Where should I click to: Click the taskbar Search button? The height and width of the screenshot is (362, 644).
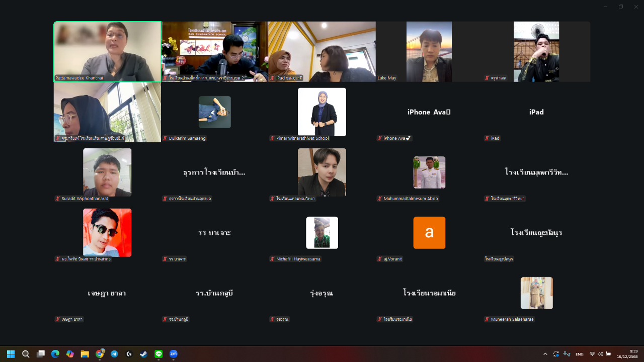tap(26, 354)
